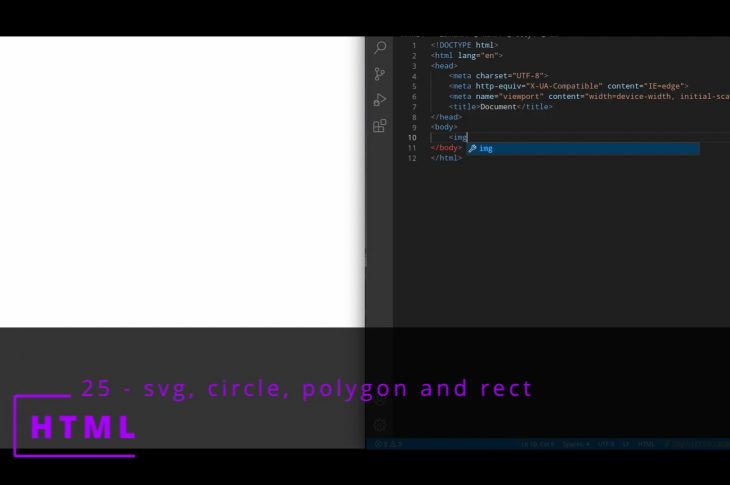Click line number 10 in the gutter
This screenshot has height=485, width=730.
point(412,137)
